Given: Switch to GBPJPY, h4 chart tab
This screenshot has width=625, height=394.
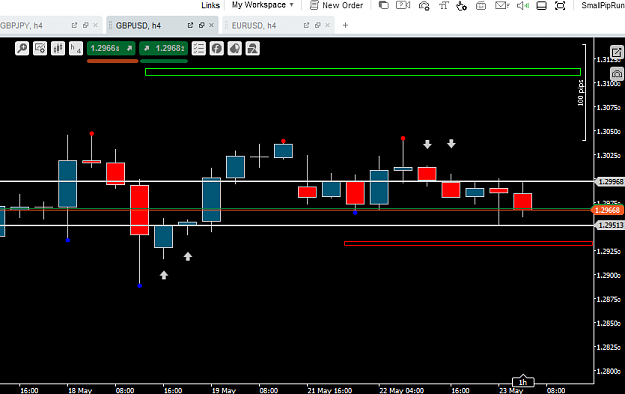Looking at the screenshot, I should point(22,26).
